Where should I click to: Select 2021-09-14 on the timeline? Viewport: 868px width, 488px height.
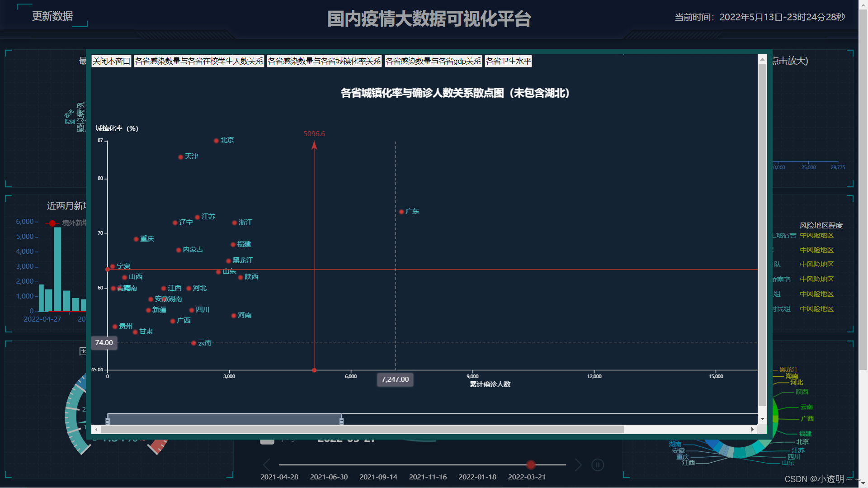378,477
